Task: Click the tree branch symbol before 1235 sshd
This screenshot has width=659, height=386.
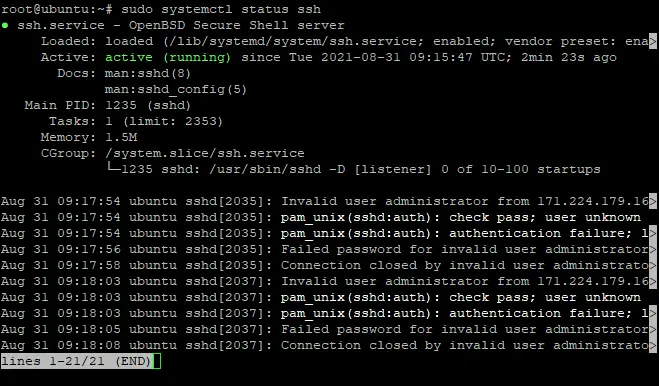Action: coord(113,168)
